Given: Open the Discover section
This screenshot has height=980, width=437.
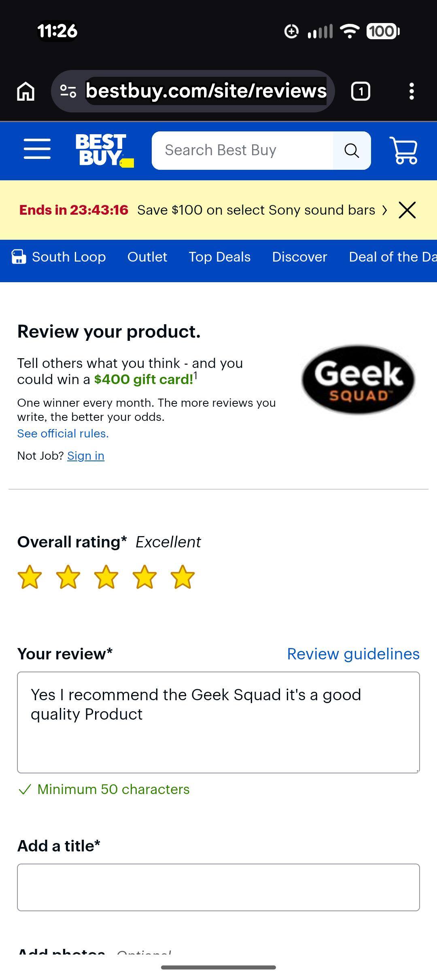Looking at the screenshot, I should [x=299, y=257].
